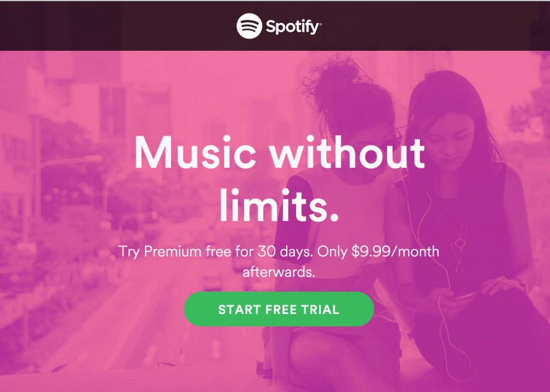
Task: Select the "Music without" headline line
Action: click(279, 153)
